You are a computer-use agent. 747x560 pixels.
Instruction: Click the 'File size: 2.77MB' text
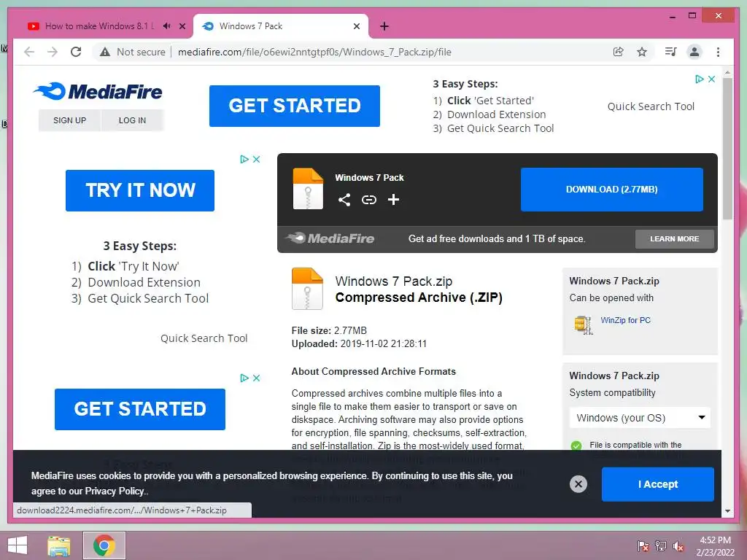[329, 330]
